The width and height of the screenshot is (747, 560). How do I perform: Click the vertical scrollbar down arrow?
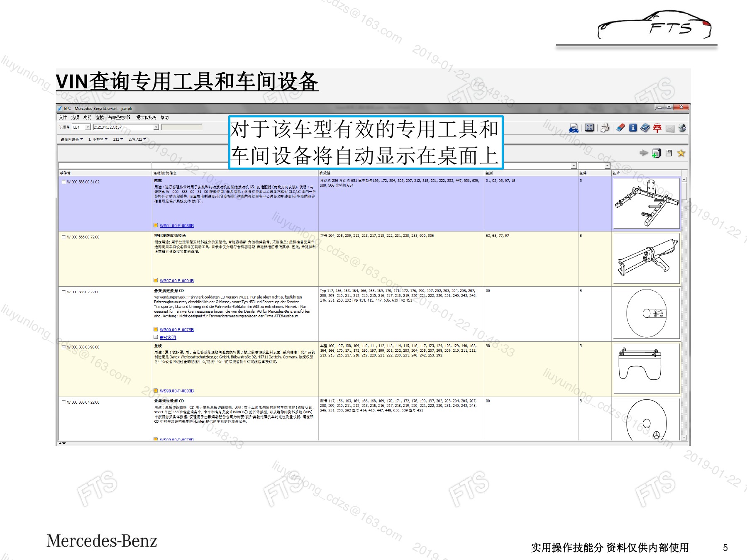pos(684,437)
